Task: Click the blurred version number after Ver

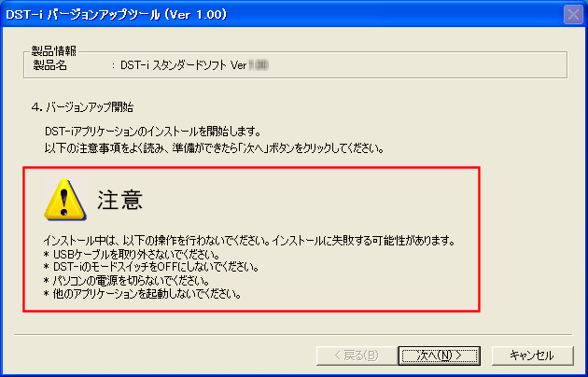Action: pyautogui.click(x=259, y=65)
